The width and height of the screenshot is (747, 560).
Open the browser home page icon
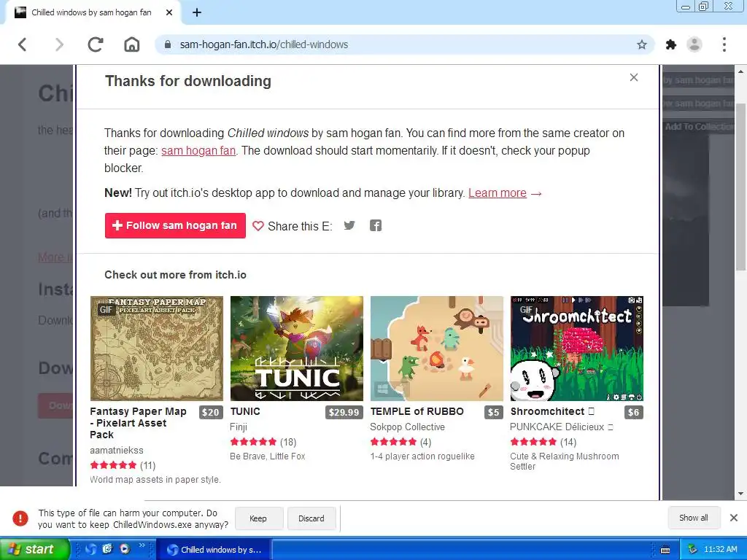tap(132, 44)
